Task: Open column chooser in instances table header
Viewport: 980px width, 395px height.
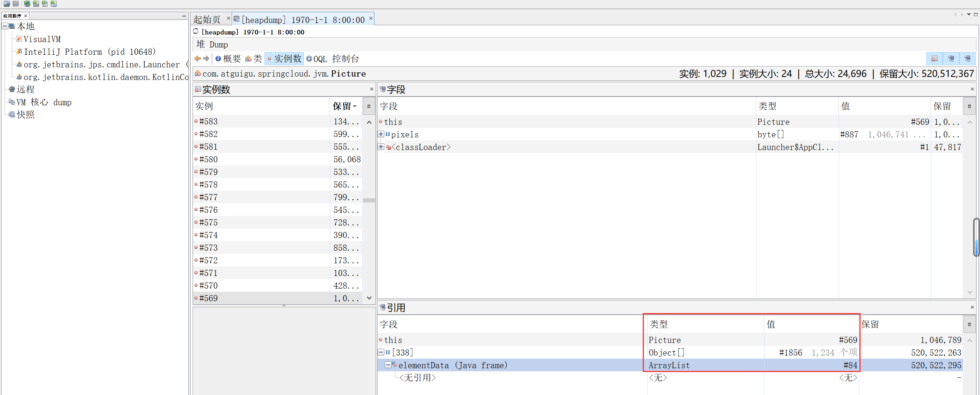Action: tap(369, 106)
